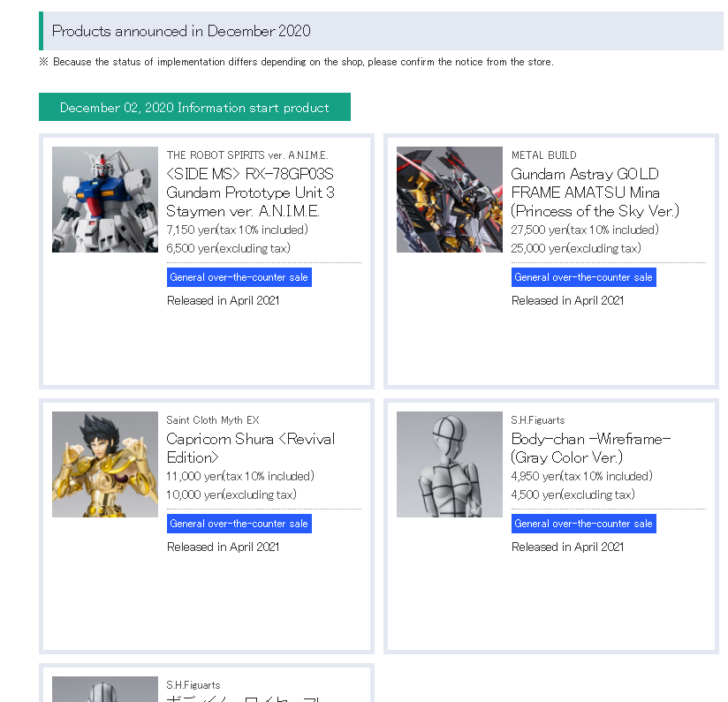Click the 'Body-chan -Wireframe- (Gray Color Ver.)' title
This screenshot has width=728, height=702.
(x=590, y=449)
